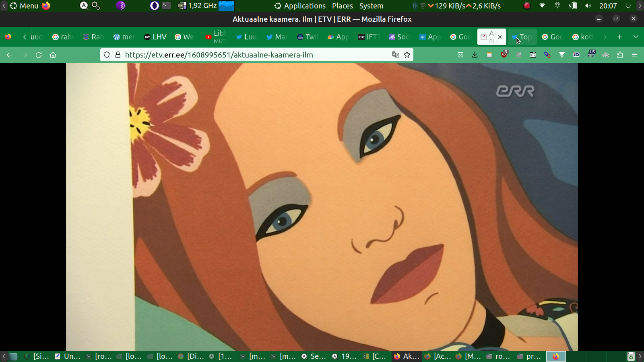This screenshot has height=362, width=644.
Task: Open the tracking protection shield
Action: 107,55
